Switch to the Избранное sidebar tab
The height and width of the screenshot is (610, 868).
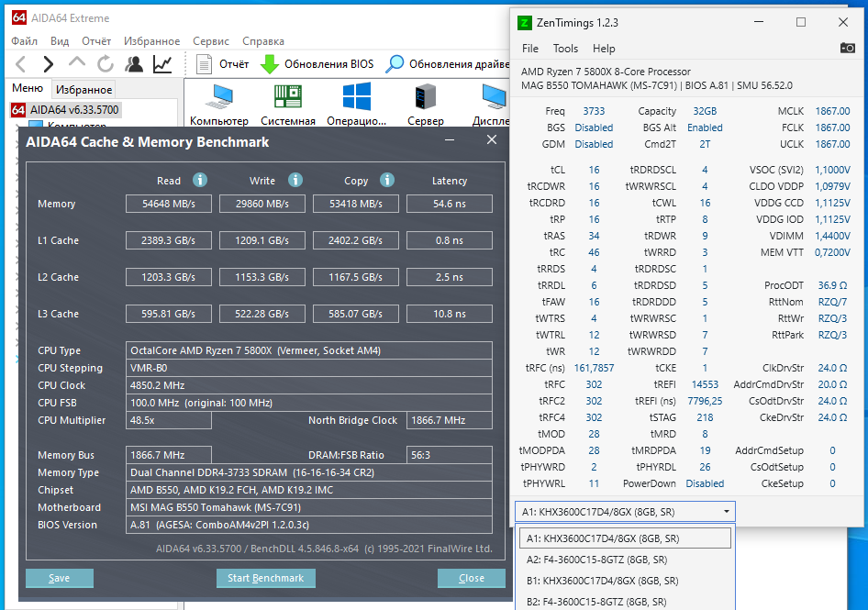[x=83, y=90]
